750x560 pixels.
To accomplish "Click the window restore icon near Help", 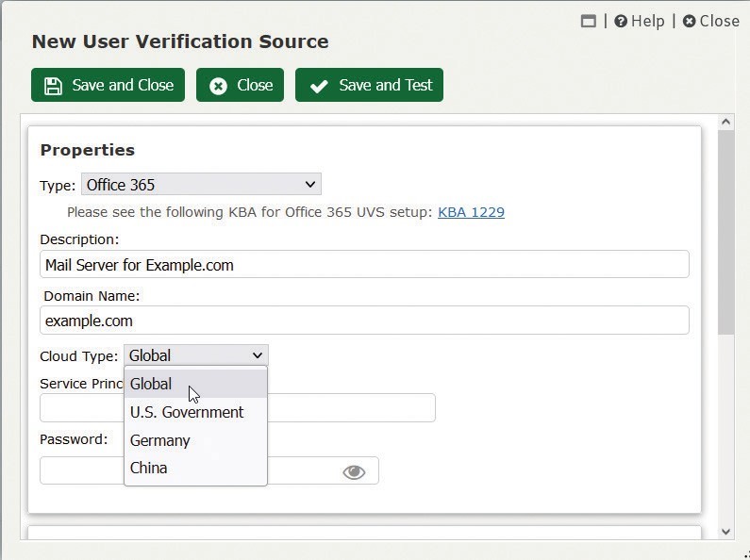I will tap(588, 21).
